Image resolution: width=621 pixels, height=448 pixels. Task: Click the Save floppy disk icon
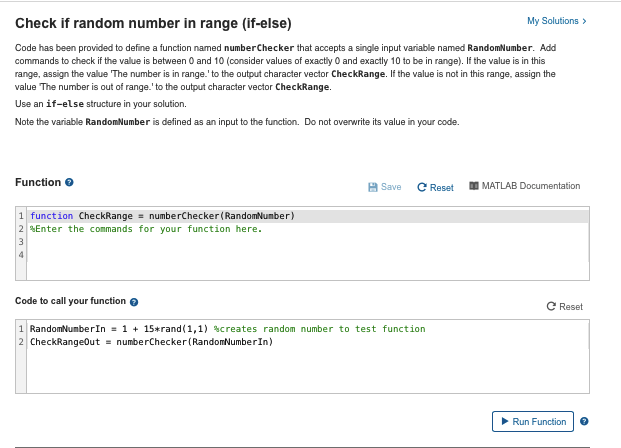[372, 187]
